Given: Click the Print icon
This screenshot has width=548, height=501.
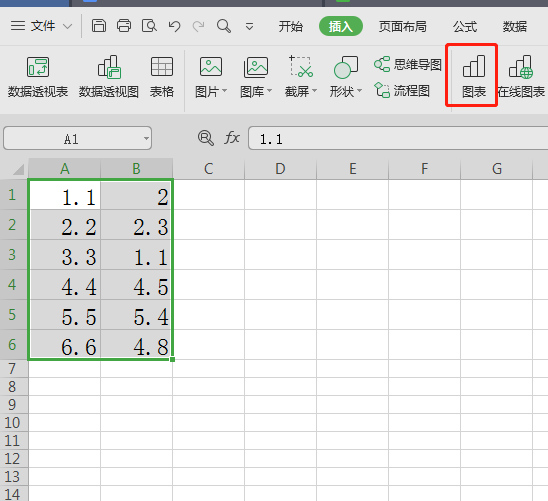Looking at the screenshot, I should (x=124, y=26).
